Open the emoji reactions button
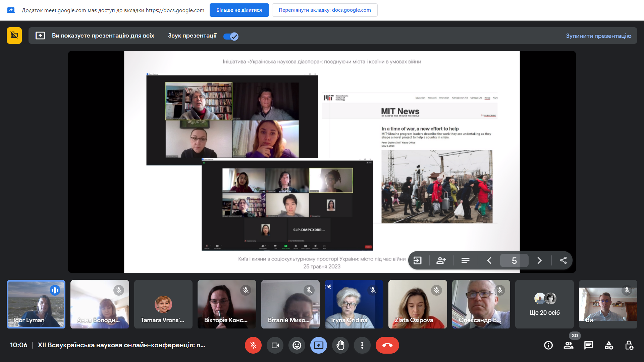 click(297, 345)
